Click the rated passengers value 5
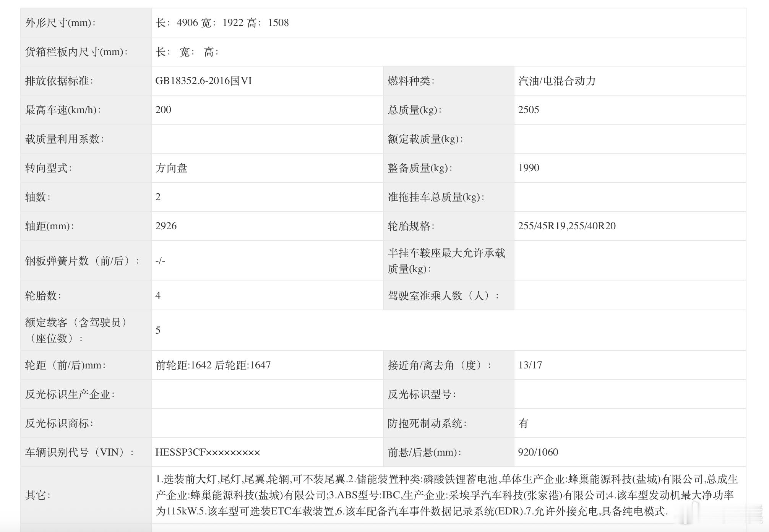The width and height of the screenshot is (769, 532). tap(158, 331)
